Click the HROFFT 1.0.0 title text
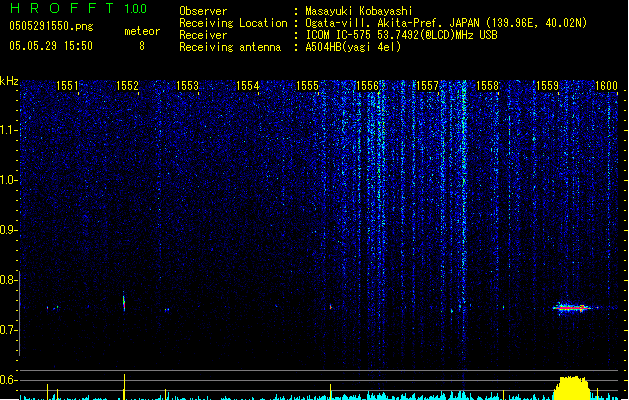Image resolution: width=629 pixels, height=400 pixels. tap(78, 8)
